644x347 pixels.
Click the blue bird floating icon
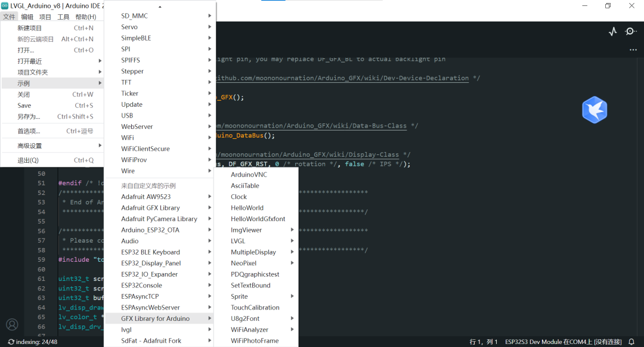595,110
